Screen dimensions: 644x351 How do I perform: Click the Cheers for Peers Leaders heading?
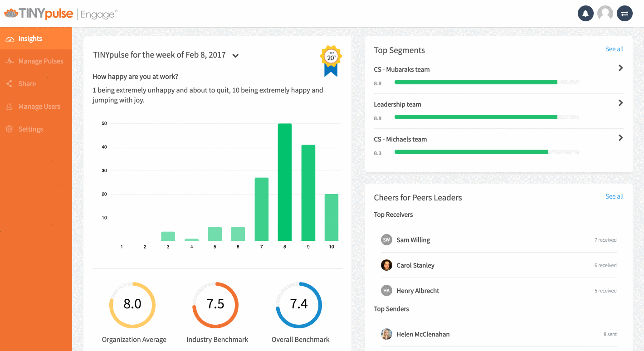coord(418,198)
